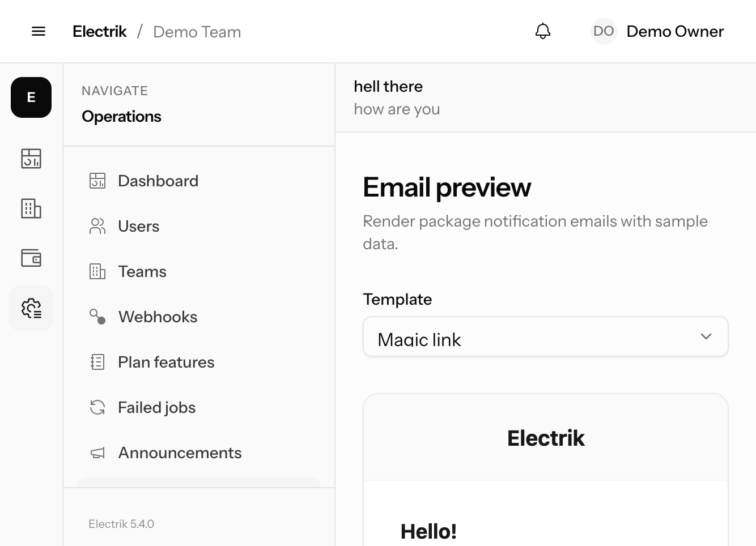
Task: Click the Hello! heading in email preview
Action: tap(428, 531)
